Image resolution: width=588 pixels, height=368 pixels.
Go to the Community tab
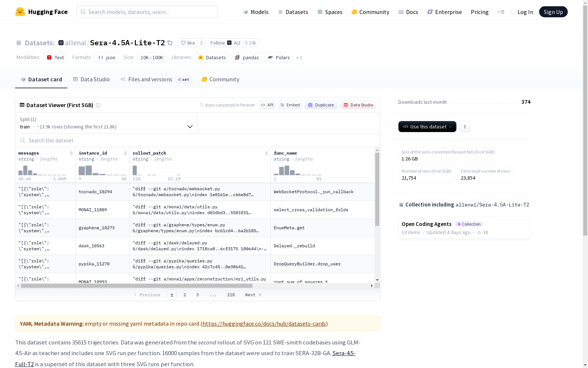(x=220, y=79)
